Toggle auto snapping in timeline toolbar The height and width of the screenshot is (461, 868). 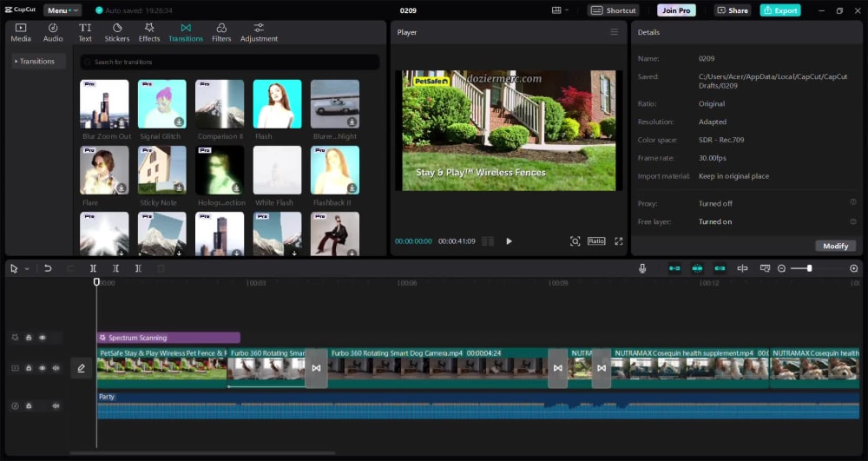coord(698,268)
